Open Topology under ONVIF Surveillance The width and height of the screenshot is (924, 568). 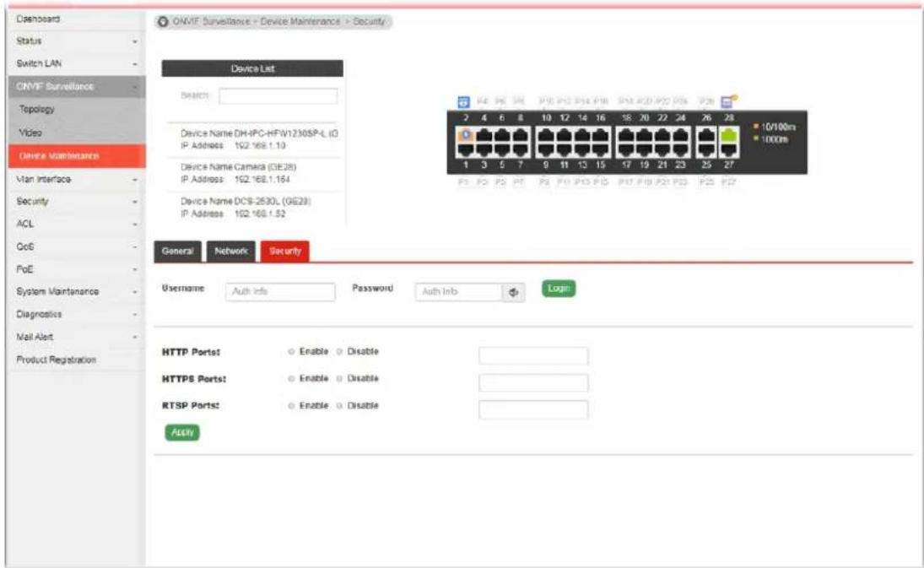click(x=77, y=110)
